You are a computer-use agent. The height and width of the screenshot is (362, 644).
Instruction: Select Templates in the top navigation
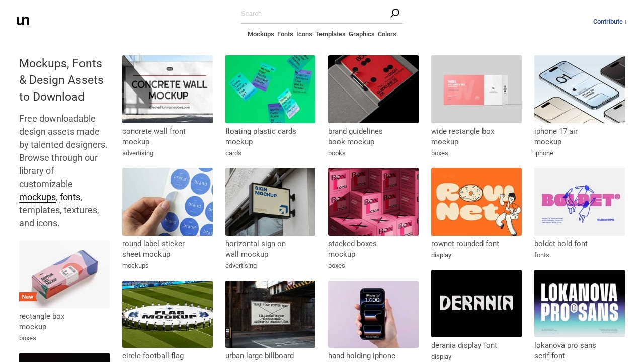click(330, 34)
